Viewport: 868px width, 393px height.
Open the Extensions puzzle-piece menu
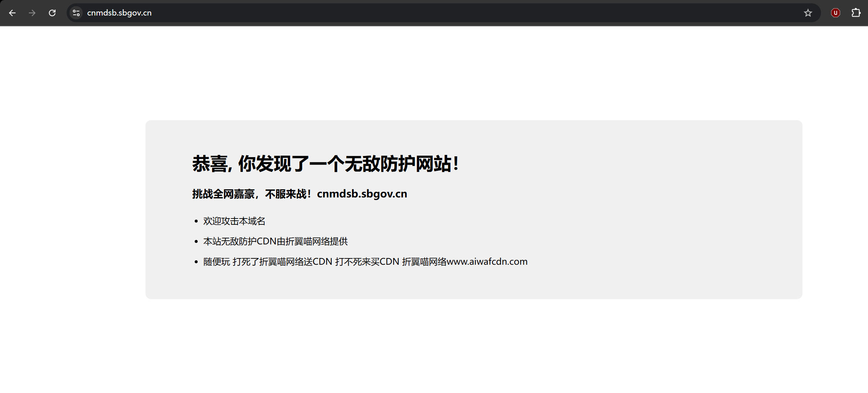(x=856, y=13)
